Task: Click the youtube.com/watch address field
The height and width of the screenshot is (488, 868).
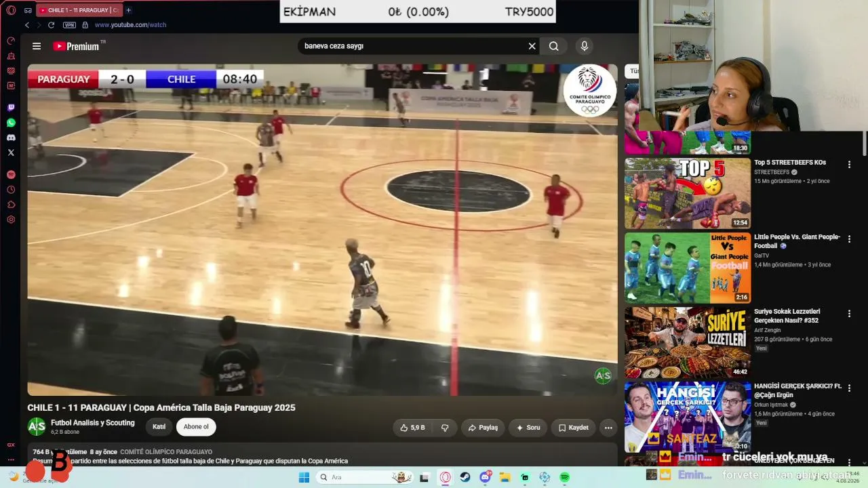Action: point(130,25)
